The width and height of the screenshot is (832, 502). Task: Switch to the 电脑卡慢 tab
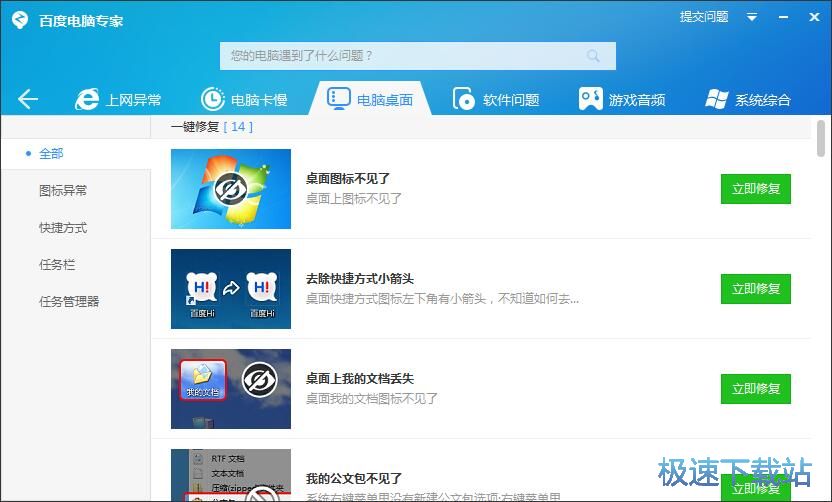click(244, 100)
